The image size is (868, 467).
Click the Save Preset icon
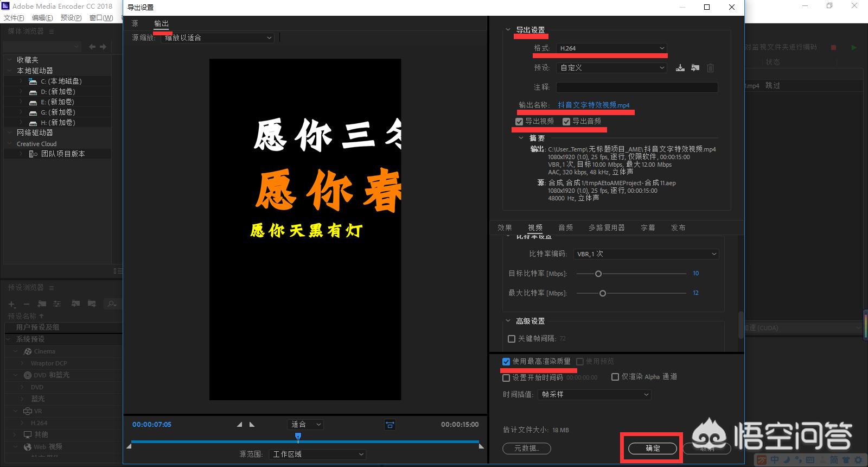tap(680, 68)
